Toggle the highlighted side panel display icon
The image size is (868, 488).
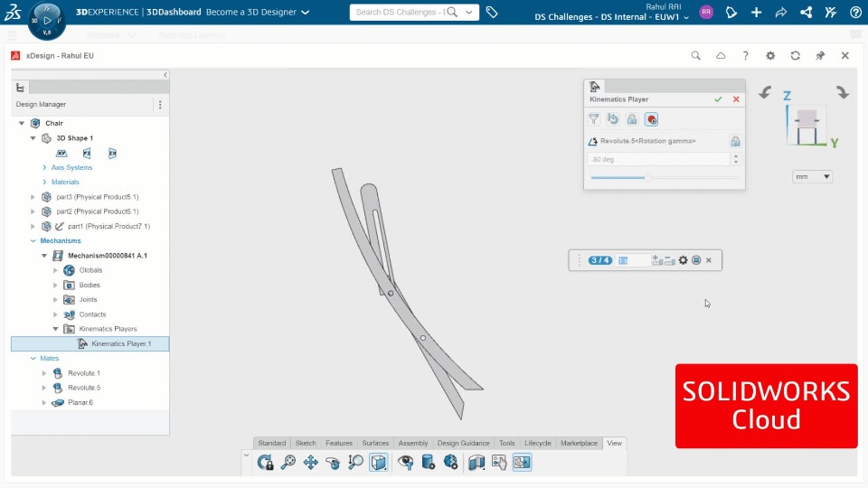(522, 462)
